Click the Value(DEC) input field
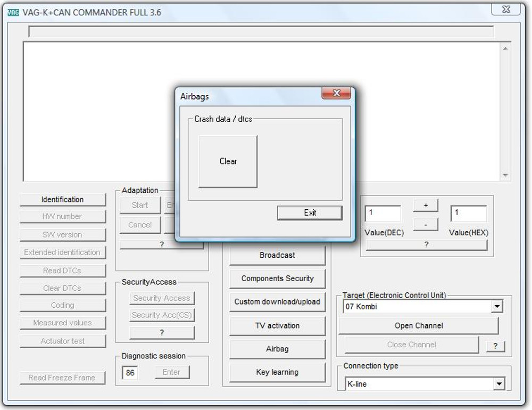The height and width of the screenshot is (410, 532). coord(383,214)
